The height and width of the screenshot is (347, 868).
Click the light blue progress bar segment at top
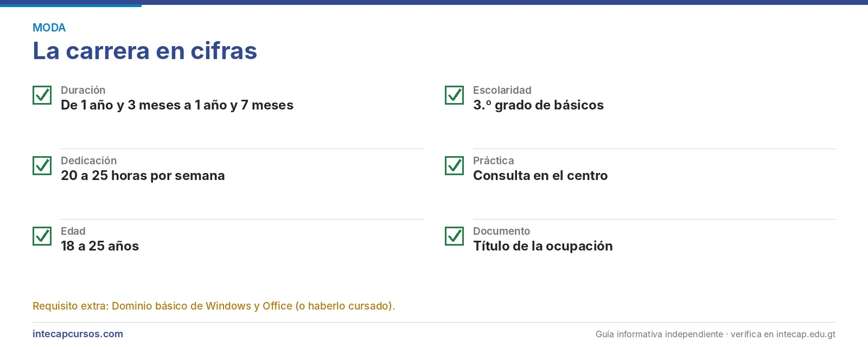[71, 6]
